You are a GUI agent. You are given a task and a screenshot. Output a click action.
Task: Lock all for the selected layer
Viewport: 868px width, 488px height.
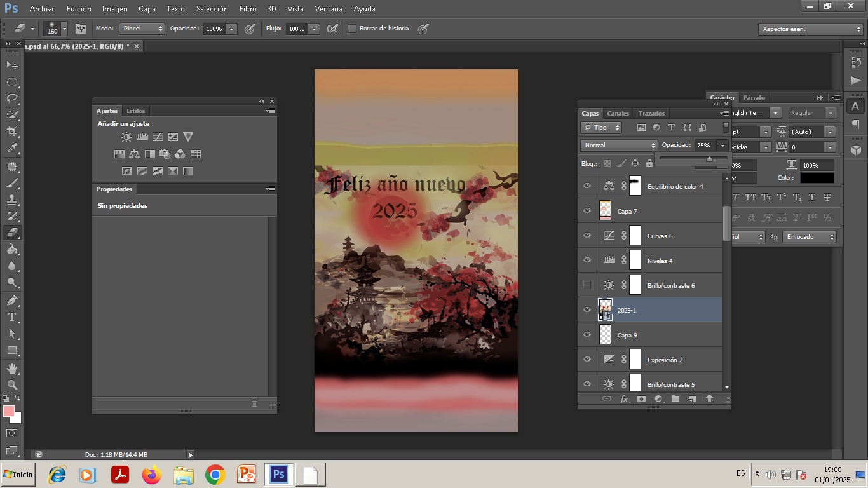649,163
